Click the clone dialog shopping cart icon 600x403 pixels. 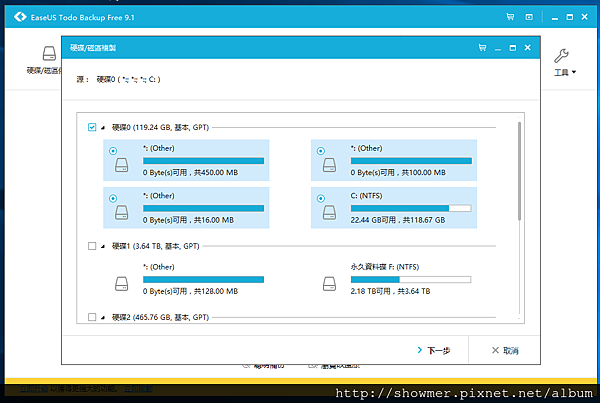click(x=483, y=47)
